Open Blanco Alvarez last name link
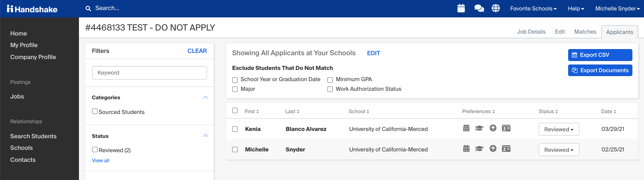 [x=306, y=129]
